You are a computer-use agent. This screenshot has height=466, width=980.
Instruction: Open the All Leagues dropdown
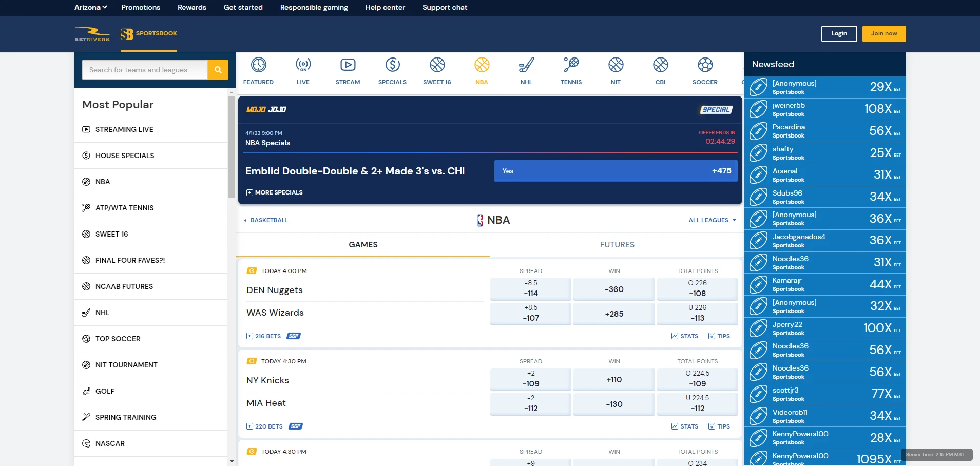pyautogui.click(x=713, y=220)
